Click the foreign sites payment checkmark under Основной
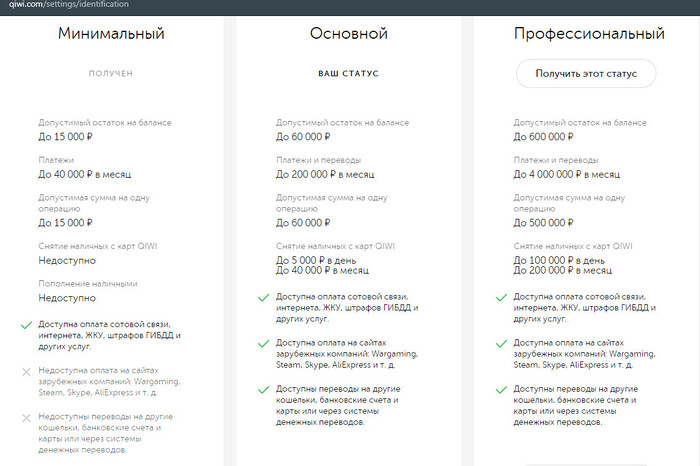700x466 pixels. [262, 343]
